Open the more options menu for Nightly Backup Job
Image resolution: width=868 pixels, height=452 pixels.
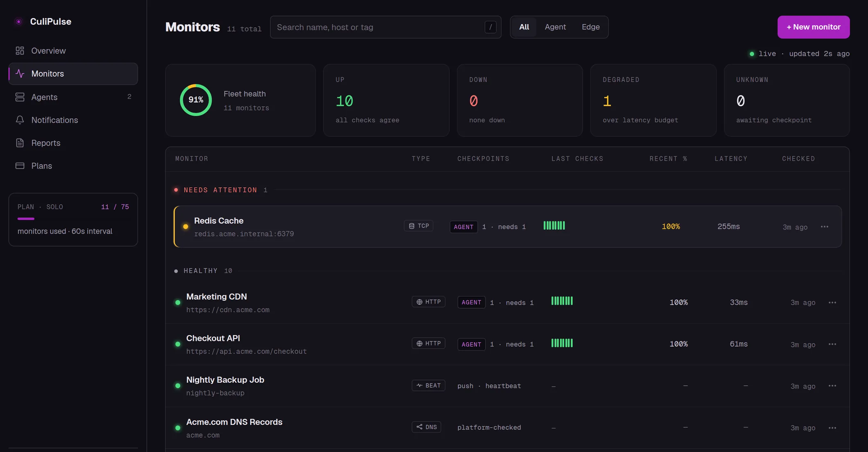pos(832,386)
